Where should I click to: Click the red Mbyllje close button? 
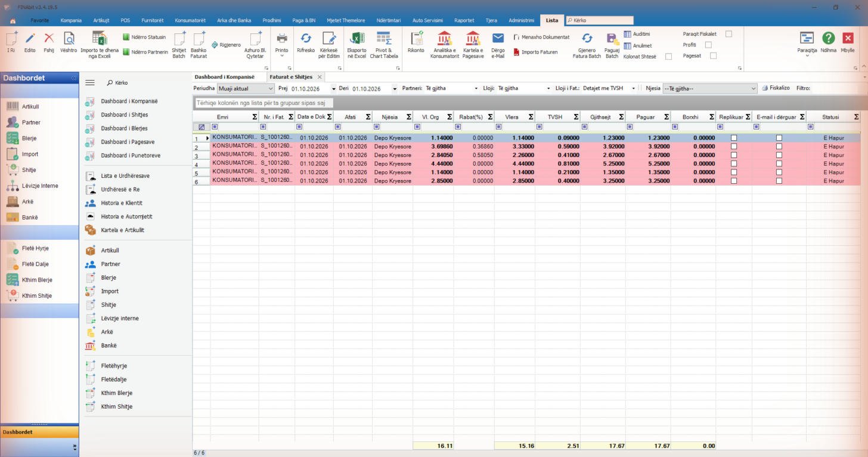coord(848,38)
